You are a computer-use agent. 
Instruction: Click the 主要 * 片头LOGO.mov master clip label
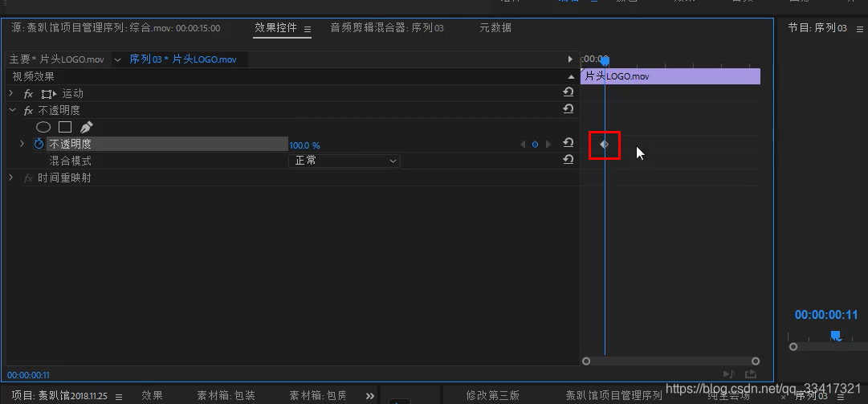click(57, 59)
